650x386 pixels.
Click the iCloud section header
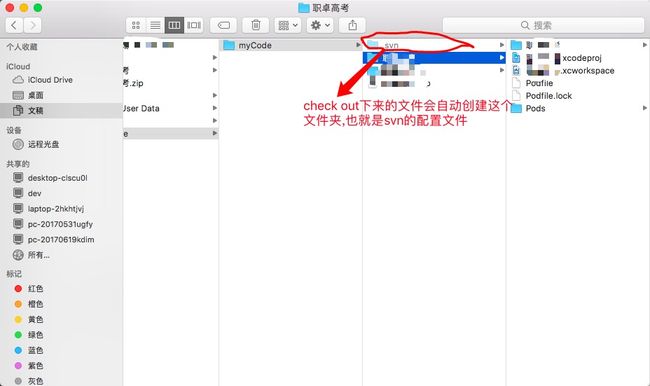point(18,66)
